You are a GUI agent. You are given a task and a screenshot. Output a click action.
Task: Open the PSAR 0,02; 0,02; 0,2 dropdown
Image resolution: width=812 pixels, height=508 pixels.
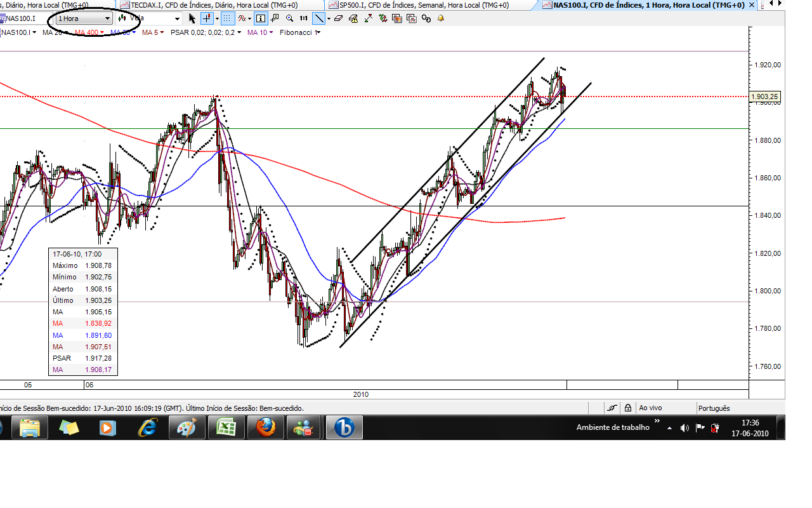(206, 32)
